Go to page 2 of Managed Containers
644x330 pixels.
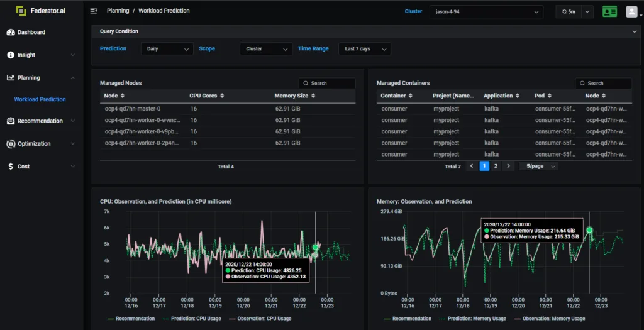pyautogui.click(x=496, y=166)
